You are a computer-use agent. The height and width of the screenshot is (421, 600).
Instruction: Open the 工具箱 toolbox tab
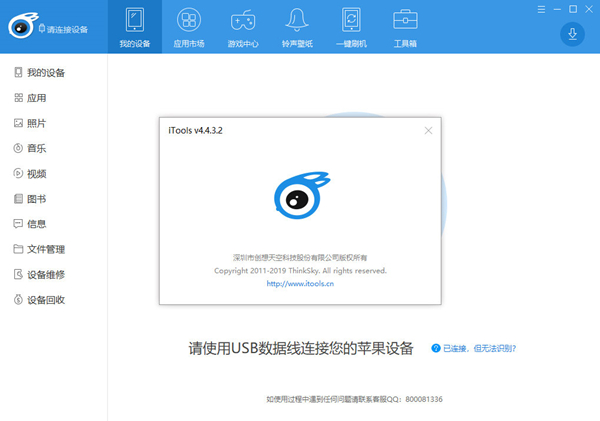tap(405, 27)
